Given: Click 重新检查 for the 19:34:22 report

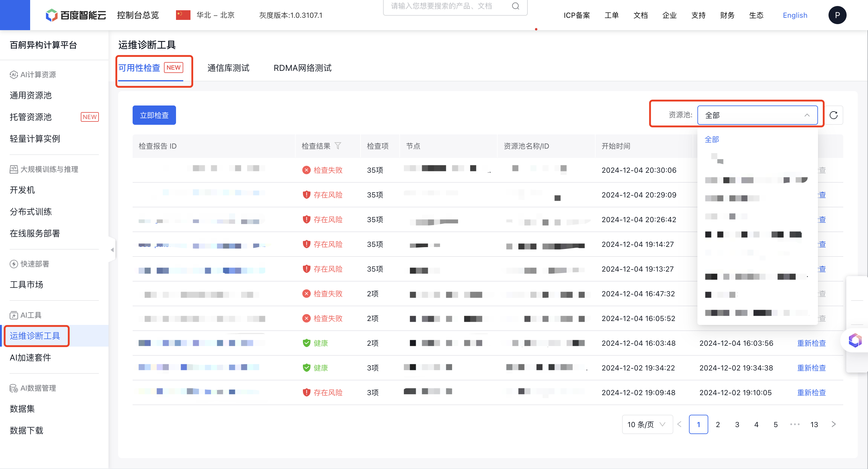Looking at the screenshot, I should (811, 368).
